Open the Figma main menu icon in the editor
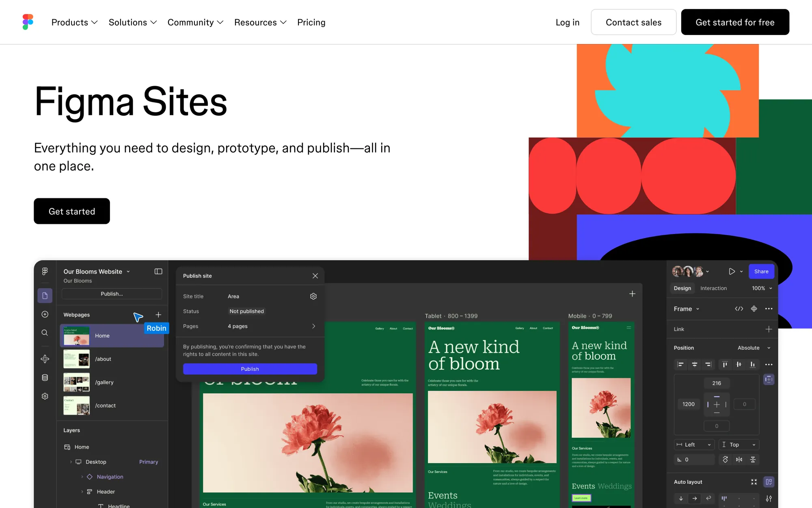Screen dimensions: 812x508 (45, 271)
